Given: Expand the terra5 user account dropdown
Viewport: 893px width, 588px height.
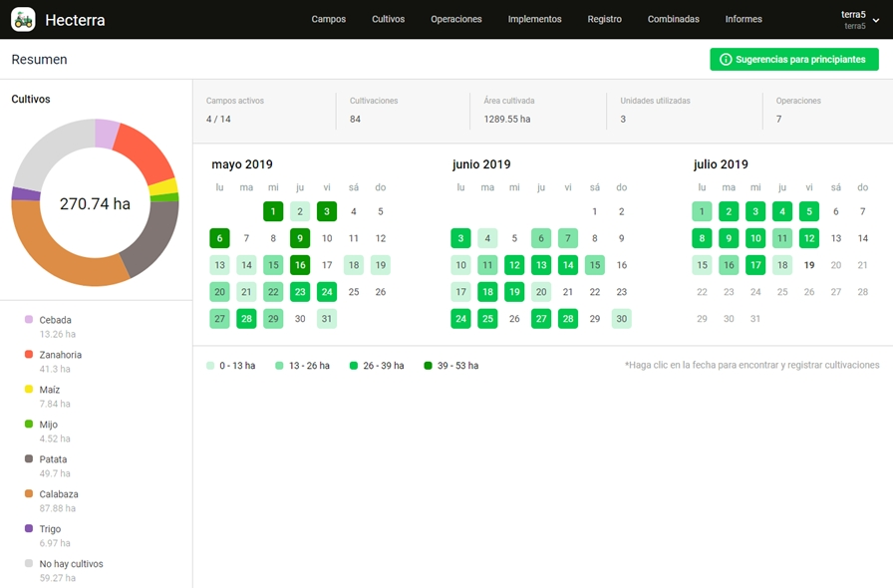Looking at the screenshot, I should coord(875,20).
